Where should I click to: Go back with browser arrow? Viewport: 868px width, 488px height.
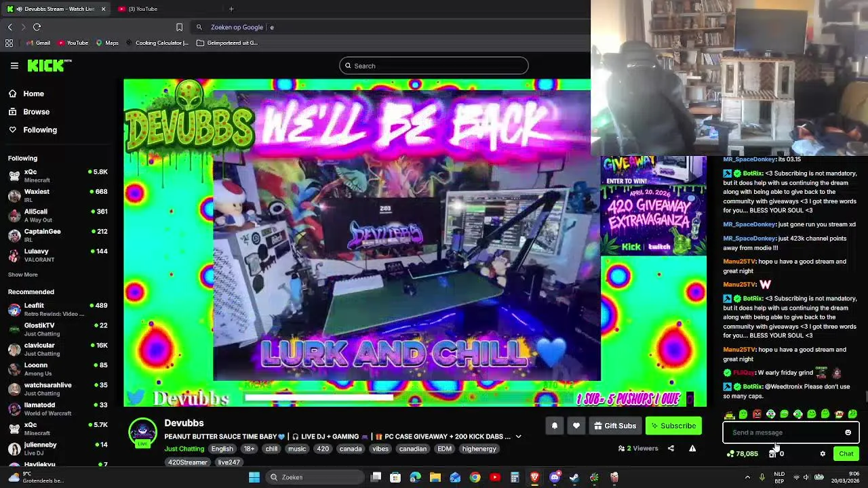coord(9,27)
